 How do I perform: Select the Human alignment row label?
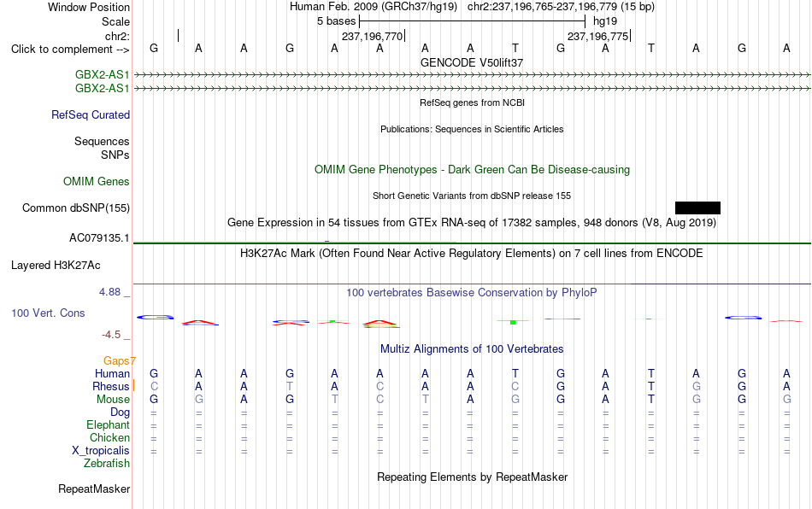tap(112, 373)
